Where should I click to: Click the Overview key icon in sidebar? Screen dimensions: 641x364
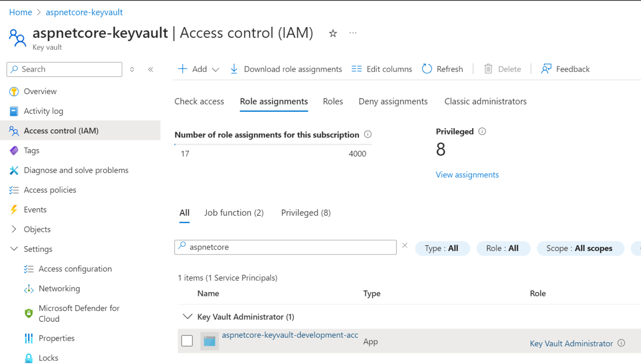click(x=14, y=92)
